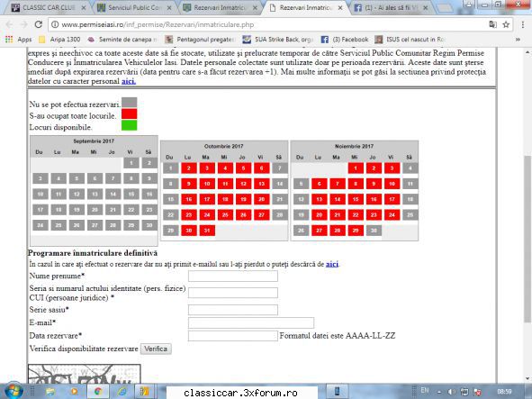Click the green available-seats legend swatch

click(x=130, y=125)
